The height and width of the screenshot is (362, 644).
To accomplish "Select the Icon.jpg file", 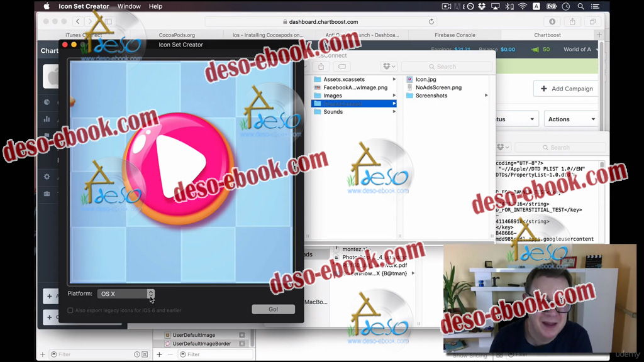I will click(x=426, y=79).
